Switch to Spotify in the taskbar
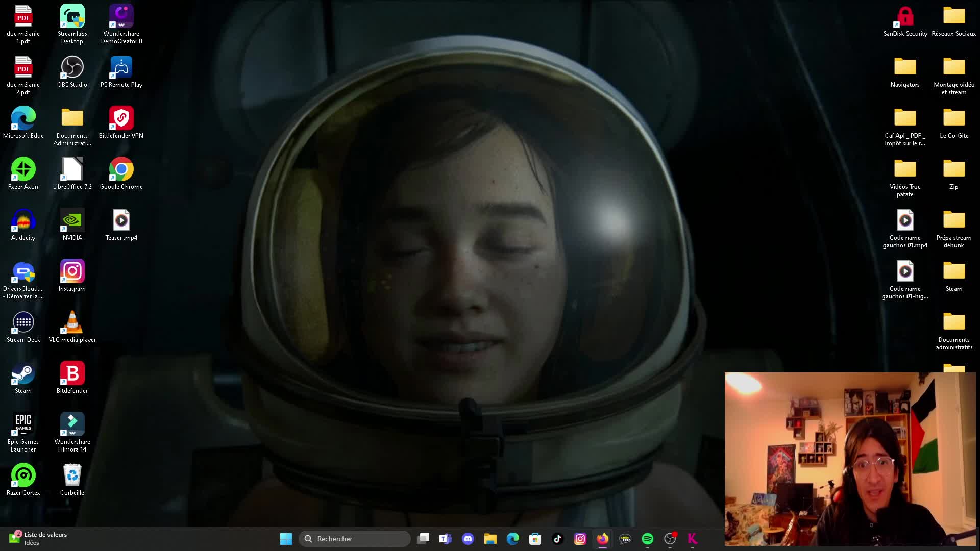The image size is (980, 551). pos(648,539)
